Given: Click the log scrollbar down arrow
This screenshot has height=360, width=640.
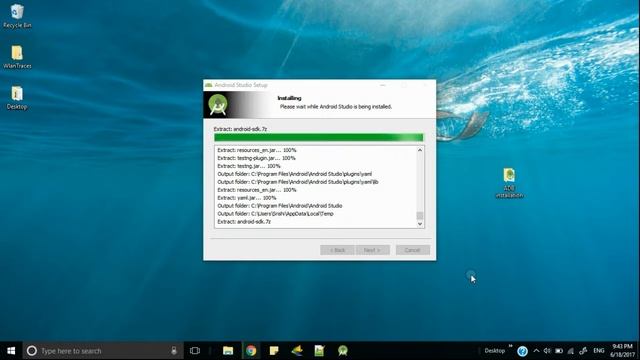Looking at the screenshot, I should click(420, 224).
